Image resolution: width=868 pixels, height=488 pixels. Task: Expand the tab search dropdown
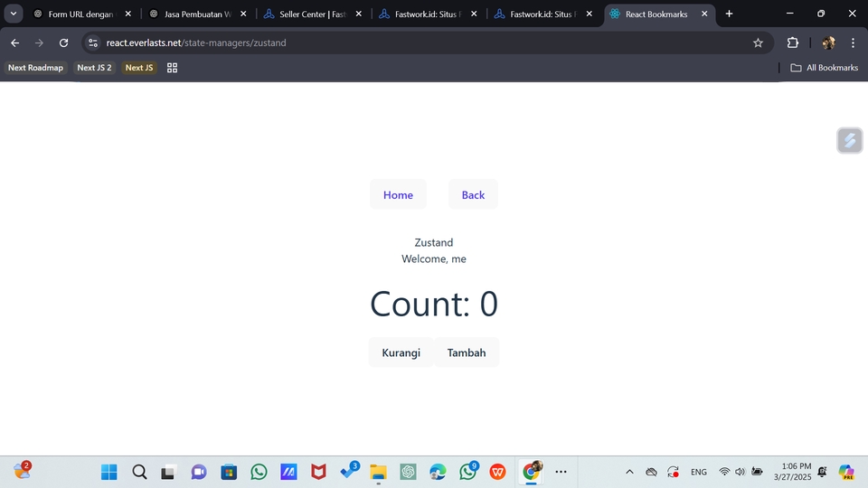(14, 14)
